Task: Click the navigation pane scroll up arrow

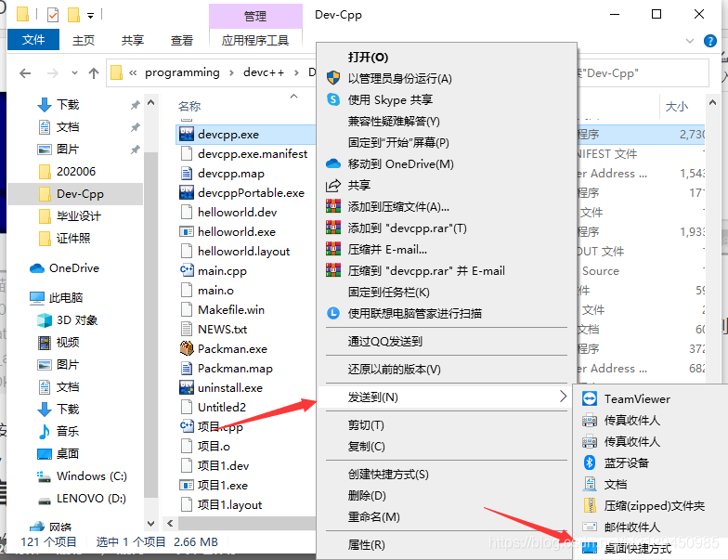Action: (x=150, y=102)
